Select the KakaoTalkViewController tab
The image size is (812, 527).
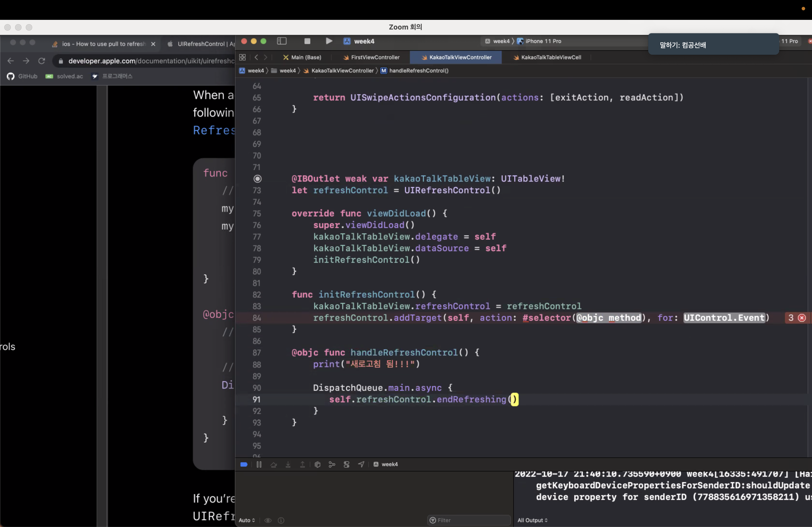coord(456,57)
